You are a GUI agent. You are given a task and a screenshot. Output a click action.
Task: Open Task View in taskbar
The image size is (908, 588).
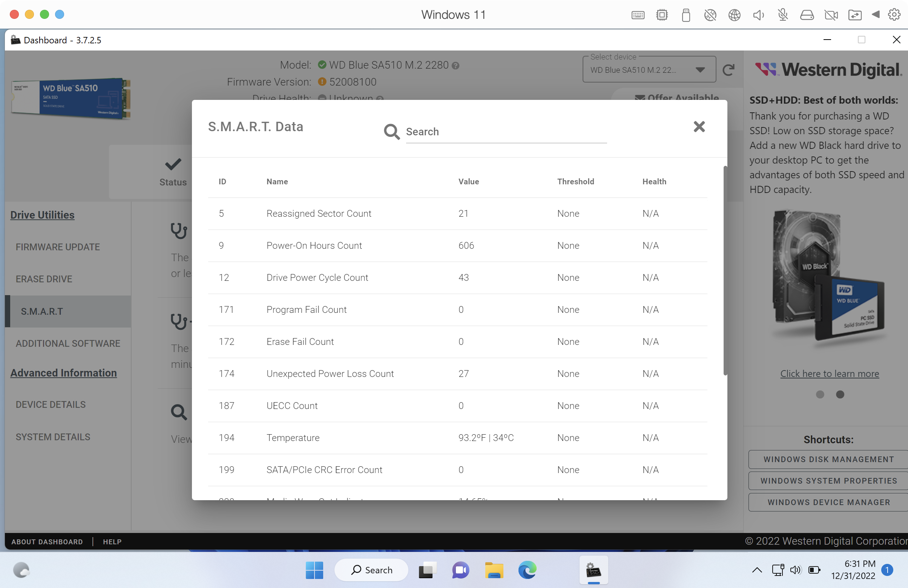(x=427, y=570)
